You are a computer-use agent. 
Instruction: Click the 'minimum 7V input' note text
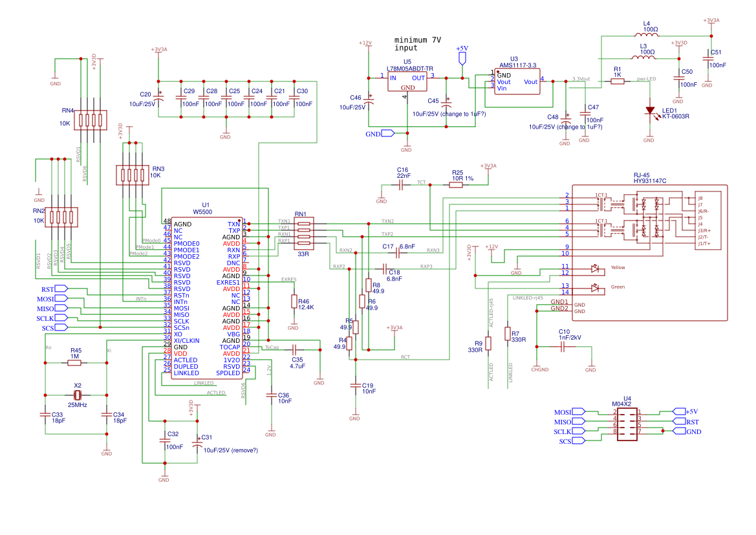click(x=416, y=43)
